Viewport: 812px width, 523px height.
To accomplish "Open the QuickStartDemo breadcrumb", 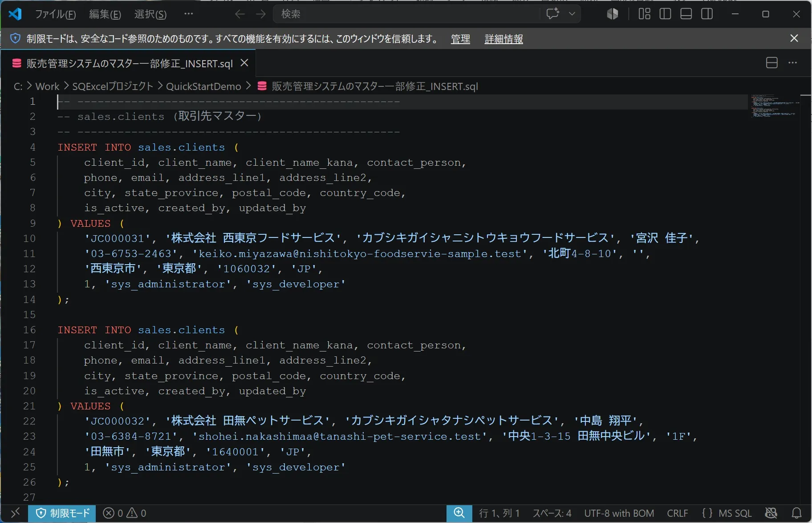I will coord(203,86).
